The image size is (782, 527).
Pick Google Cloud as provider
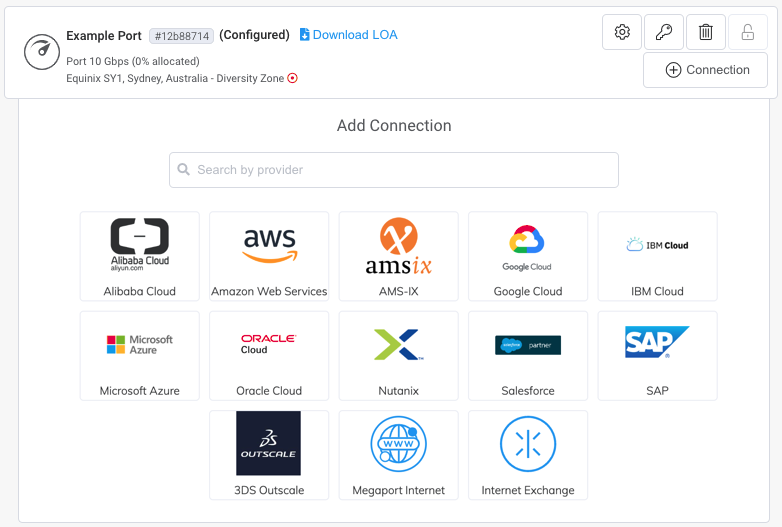click(x=527, y=255)
